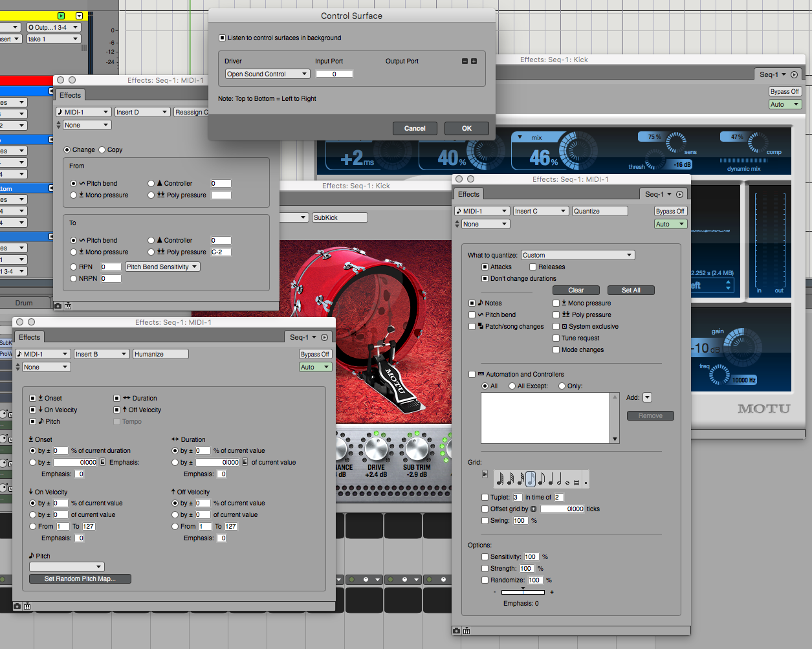
Task: Open the Open Sound Control driver dropdown
Action: 267,74
